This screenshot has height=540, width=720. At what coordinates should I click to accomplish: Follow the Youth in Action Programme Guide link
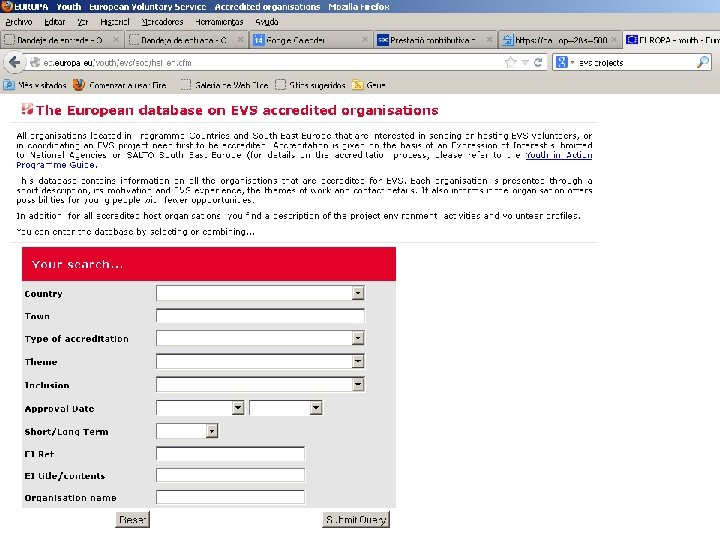(x=558, y=155)
